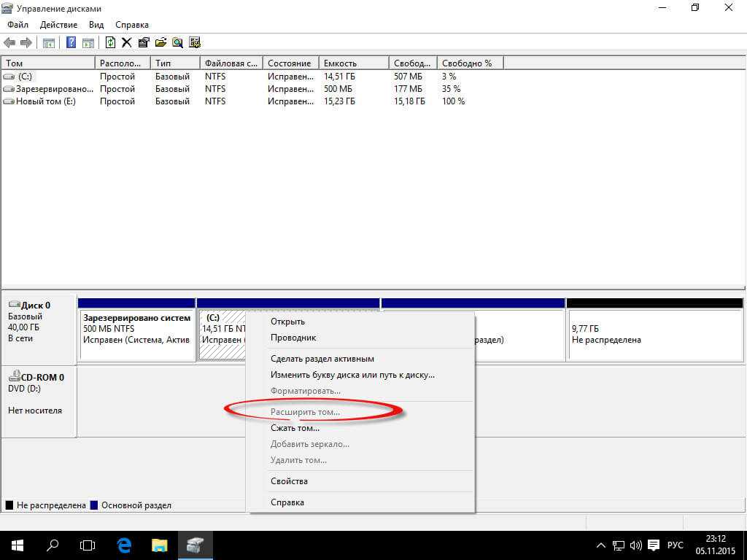The height and width of the screenshot is (560, 747).
Task: Choose Свойства from the context menu
Action: pos(289,481)
